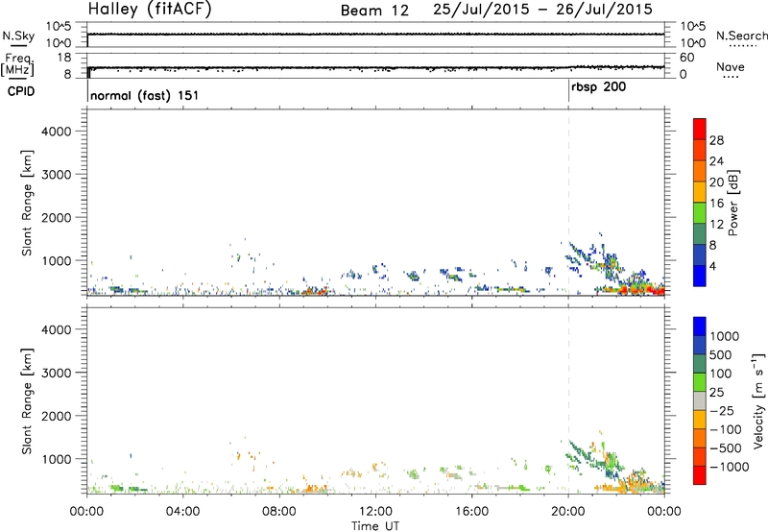This screenshot has height=532, width=768.
Task: Click the "500" label on the velocity colorbar
Action: pos(721,355)
